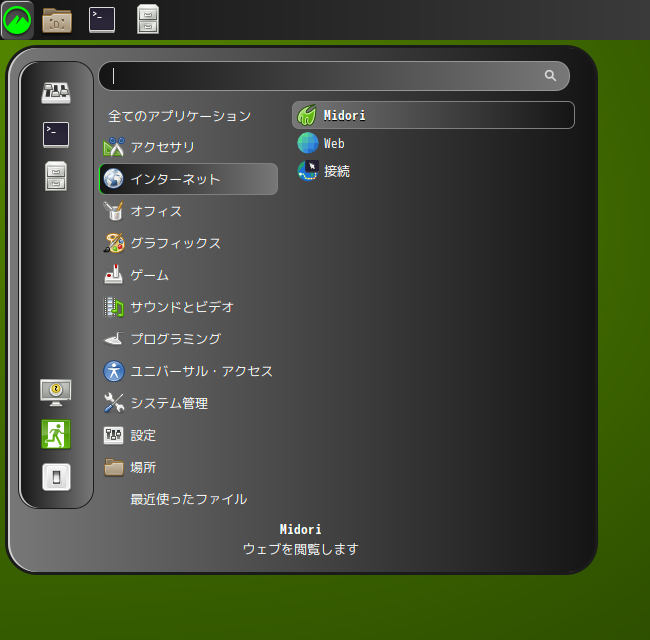Click the music note icon beside サウンドとビデオ
The height and width of the screenshot is (640, 650).
(114, 307)
